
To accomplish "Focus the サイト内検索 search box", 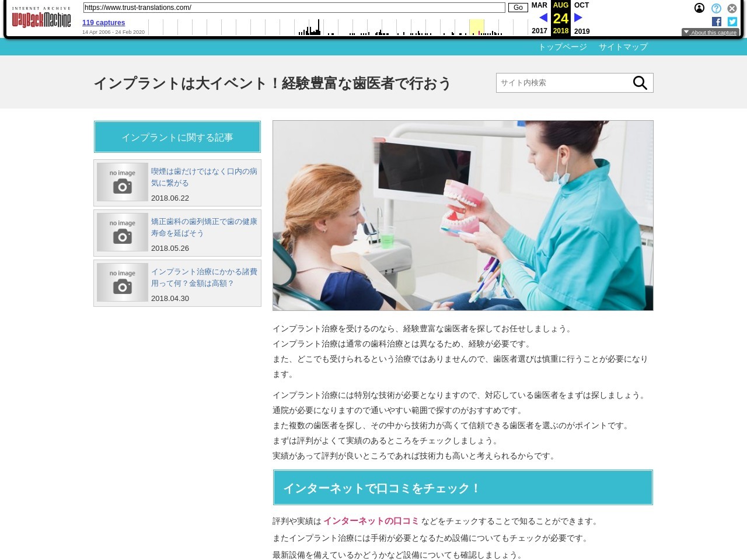I will 561,83.
